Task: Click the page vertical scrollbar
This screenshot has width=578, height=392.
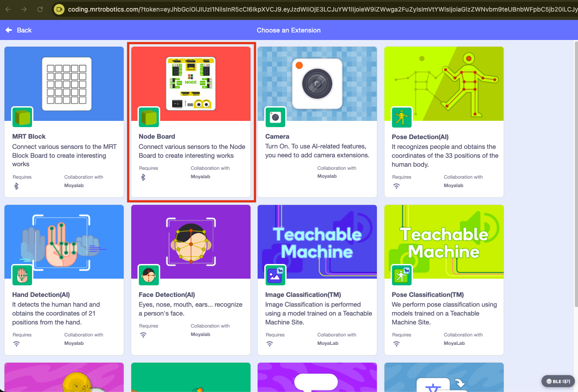Action: [576, 173]
